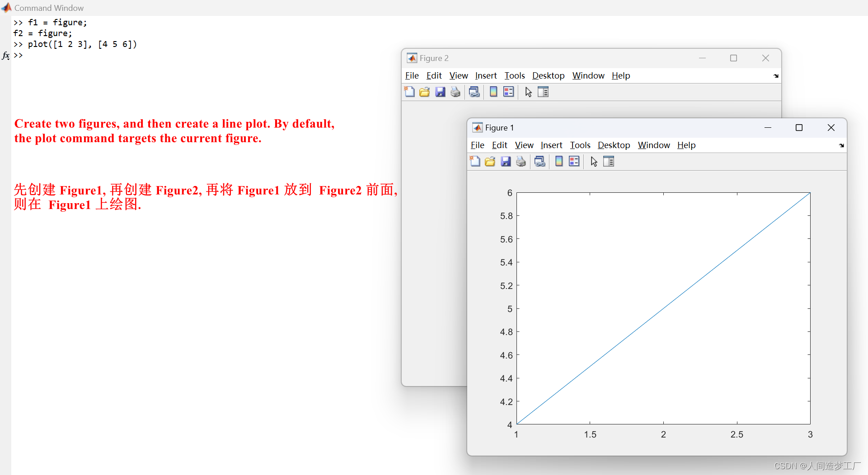The image size is (868, 475).
Task: Open Window menu in Figure 2
Action: point(588,75)
